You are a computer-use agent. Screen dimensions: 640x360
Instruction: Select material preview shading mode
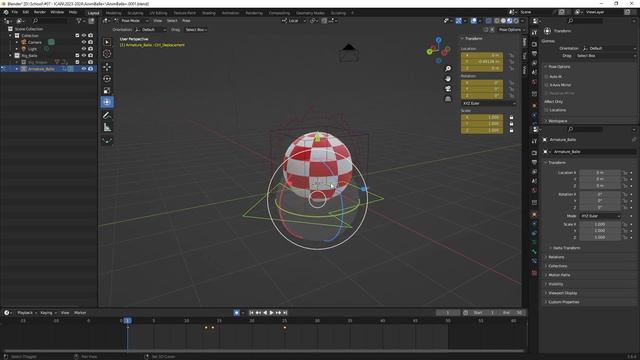[x=509, y=21]
